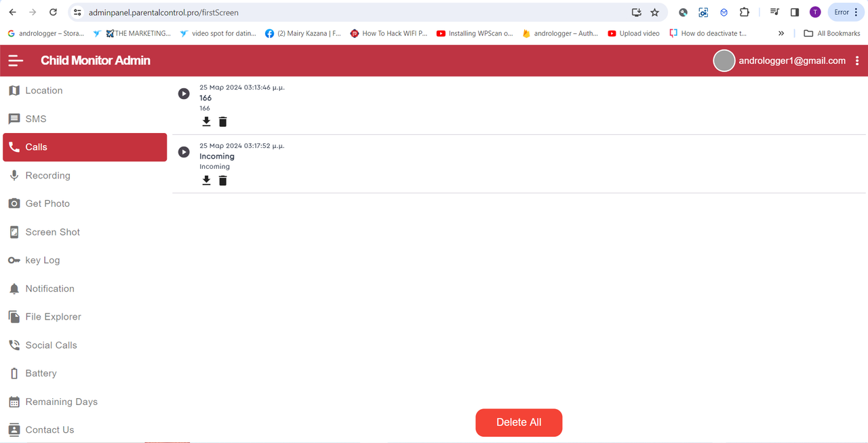Open Installing WPScan o... bookmark

(x=475, y=33)
